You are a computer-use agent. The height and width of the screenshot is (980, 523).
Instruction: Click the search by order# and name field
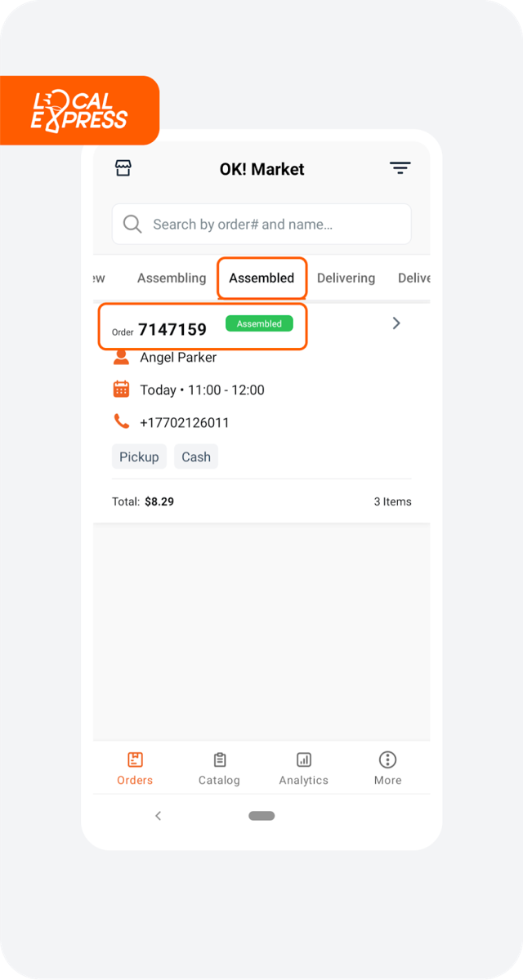[x=261, y=224]
